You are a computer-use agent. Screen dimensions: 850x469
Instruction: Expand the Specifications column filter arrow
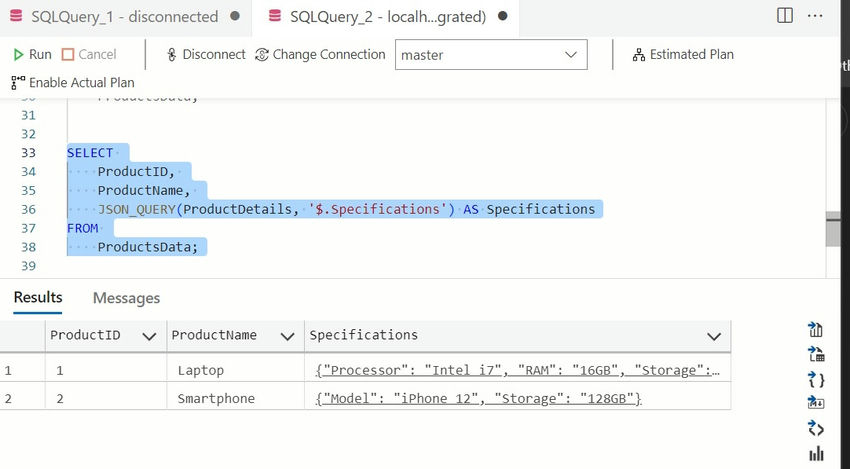[x=714, y=337]
